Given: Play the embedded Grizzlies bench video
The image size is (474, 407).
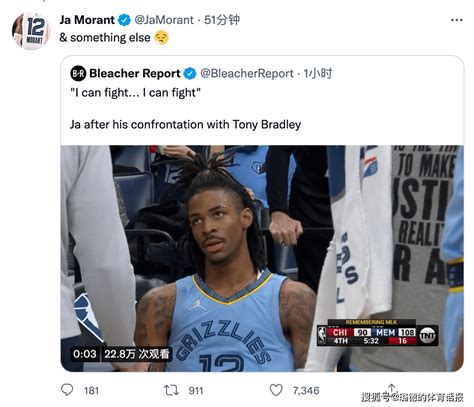Looking at the screenshot, I should (262, 258).
